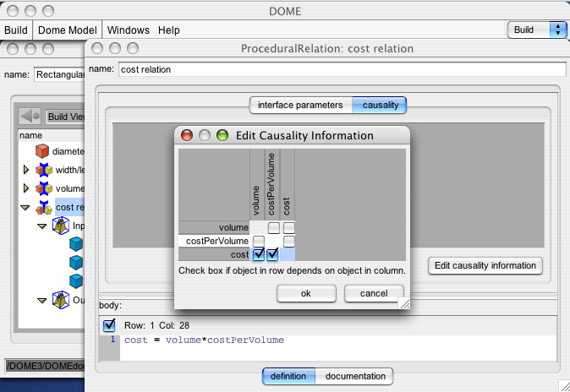570x392 pixels.
Task: Click the Inputs filter icon in tree
Action: (61, 226)
